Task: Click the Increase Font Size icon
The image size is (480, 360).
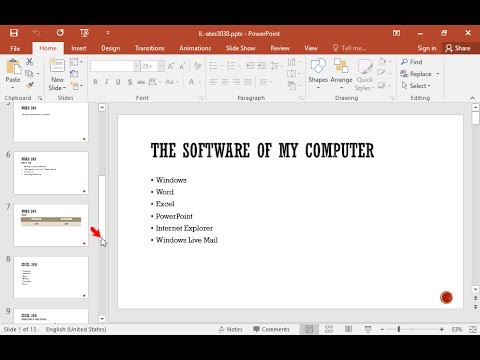Action: coord(171,66)
